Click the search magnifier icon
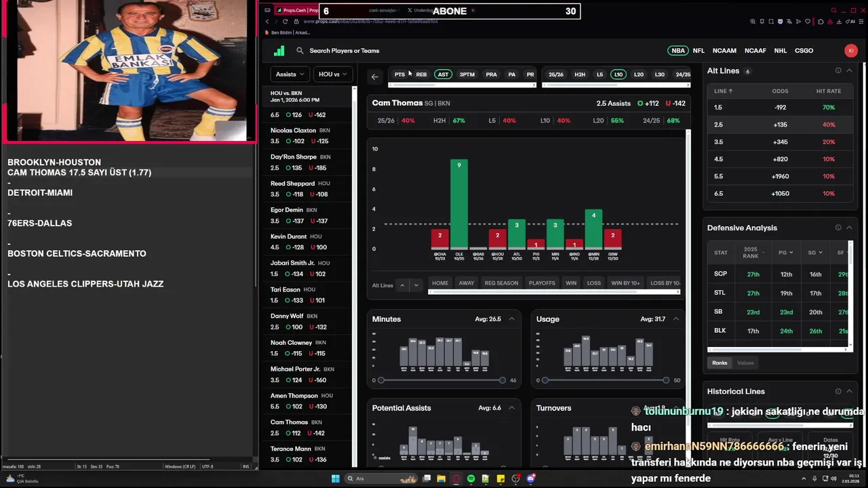The image size is (868, 488). (300, 51)
